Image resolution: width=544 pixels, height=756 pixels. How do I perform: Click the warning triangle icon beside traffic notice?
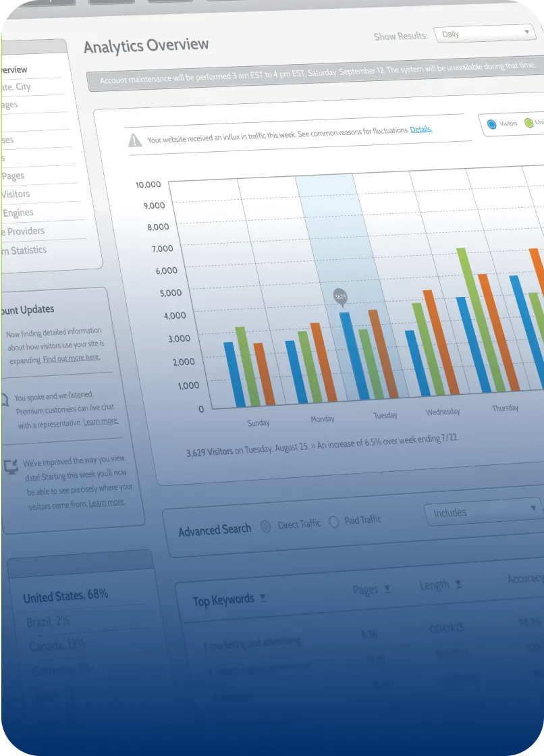(x=135, y=140)
